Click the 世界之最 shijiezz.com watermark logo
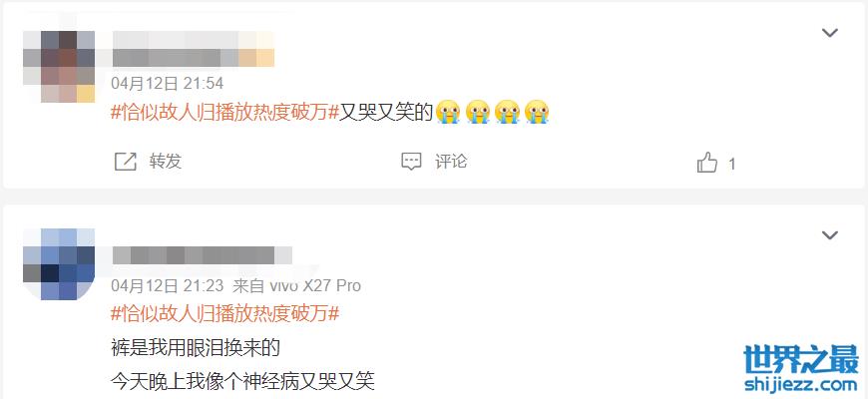 point(801,368)
